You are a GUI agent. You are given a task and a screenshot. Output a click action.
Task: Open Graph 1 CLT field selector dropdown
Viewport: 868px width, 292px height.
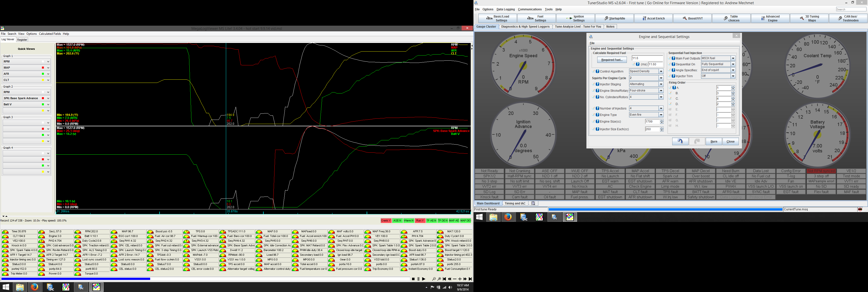coord(48,80)
